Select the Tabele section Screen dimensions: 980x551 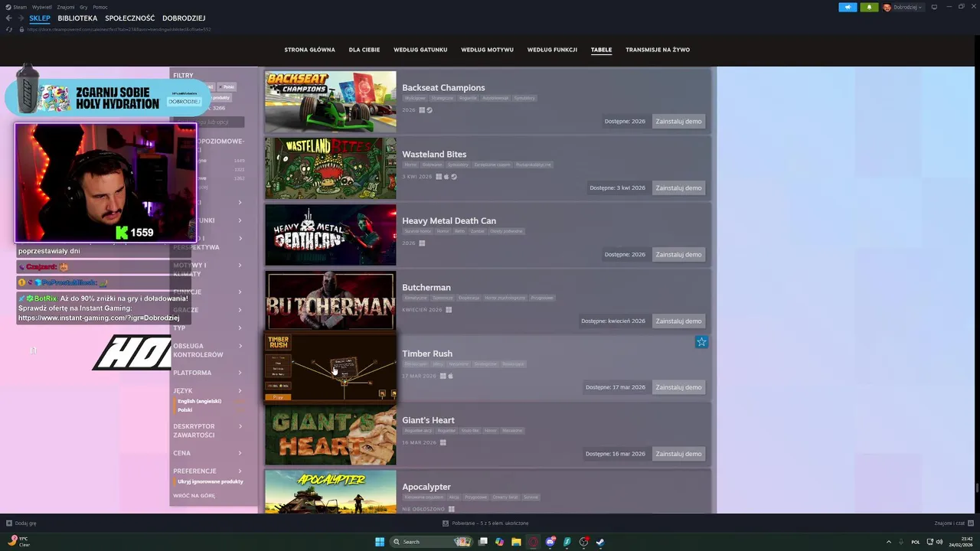point(601,50)
